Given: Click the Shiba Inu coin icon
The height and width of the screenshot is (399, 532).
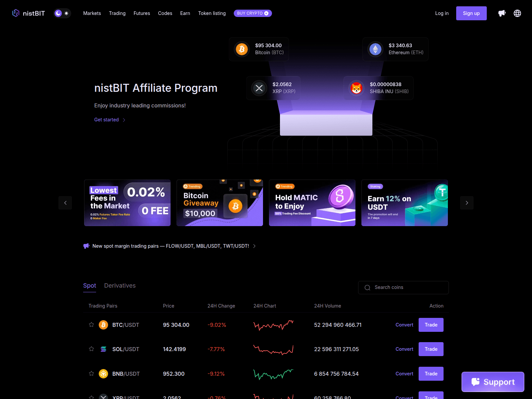Looking at the screenshot, I should pos(356,88).
